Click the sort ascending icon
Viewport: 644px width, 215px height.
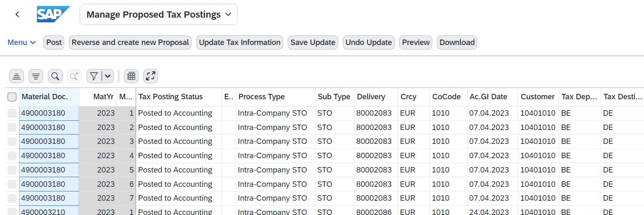[x=16, y=76]
